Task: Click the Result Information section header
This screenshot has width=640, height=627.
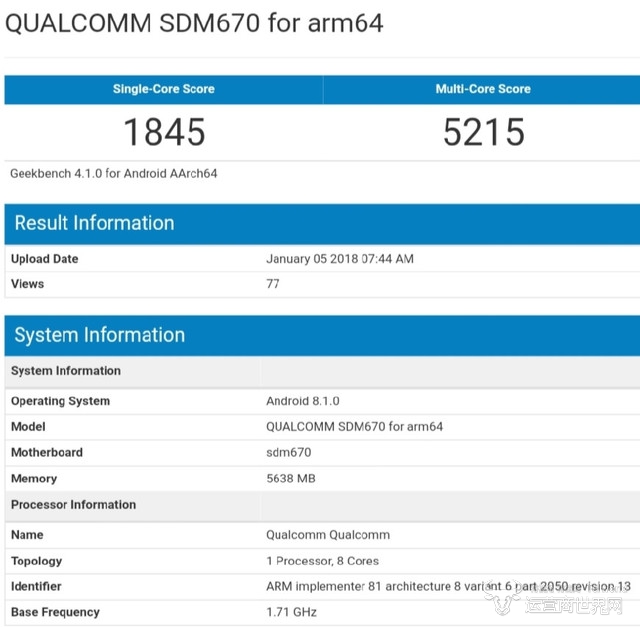Action: pos(94,223)
